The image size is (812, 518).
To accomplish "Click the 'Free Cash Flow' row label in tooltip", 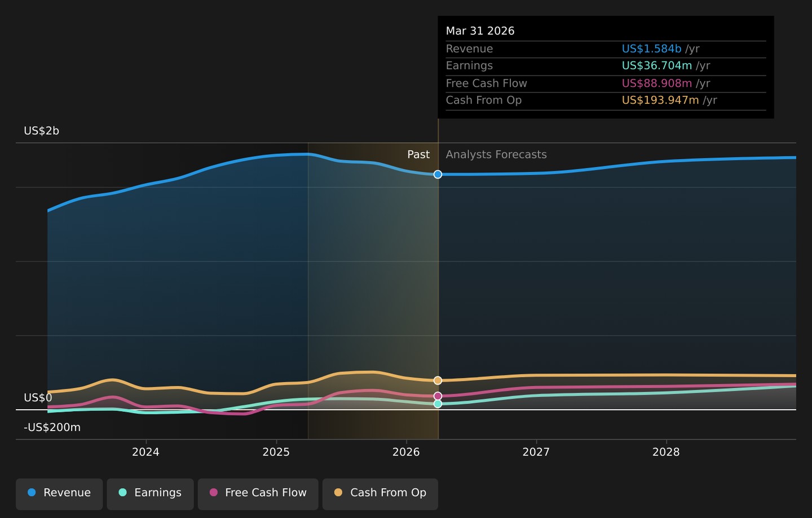I will pos(487,83).
